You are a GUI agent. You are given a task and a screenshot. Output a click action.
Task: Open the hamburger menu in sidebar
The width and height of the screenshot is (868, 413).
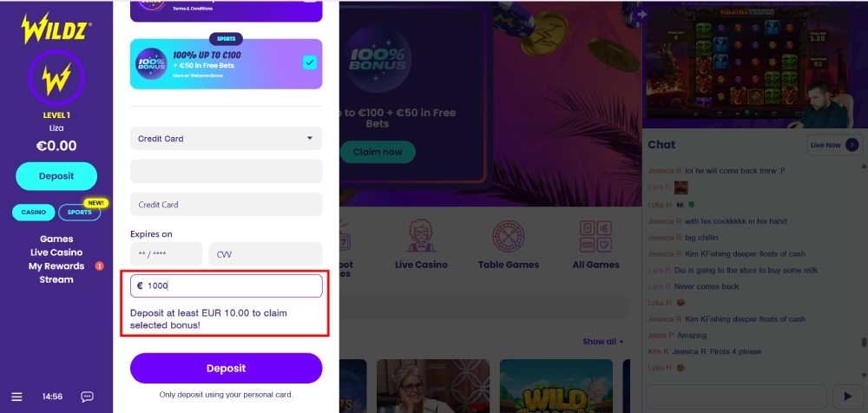pyautogui.click(x=17, y=397)
